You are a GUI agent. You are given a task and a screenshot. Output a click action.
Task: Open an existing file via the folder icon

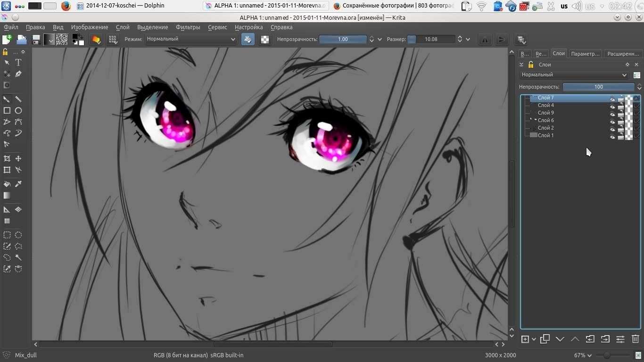[22, 40]
